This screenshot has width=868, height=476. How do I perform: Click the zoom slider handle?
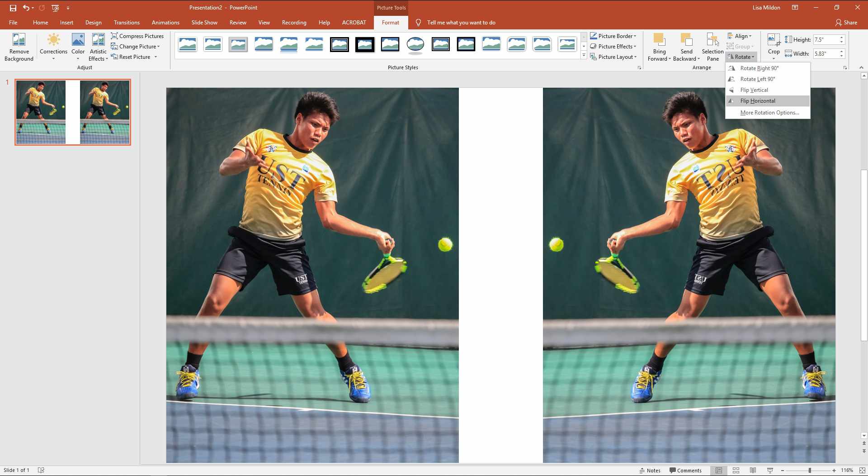tap(810, 471)
